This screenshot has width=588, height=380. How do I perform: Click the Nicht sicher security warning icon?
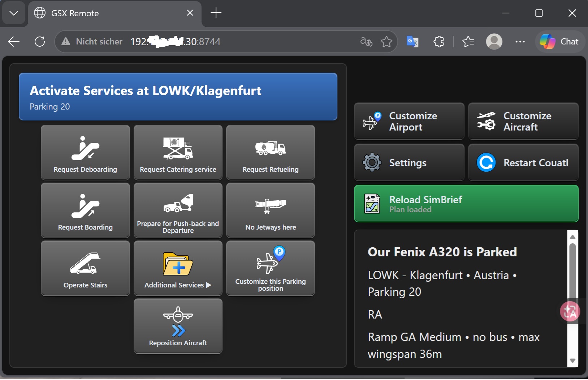(66, 42)
